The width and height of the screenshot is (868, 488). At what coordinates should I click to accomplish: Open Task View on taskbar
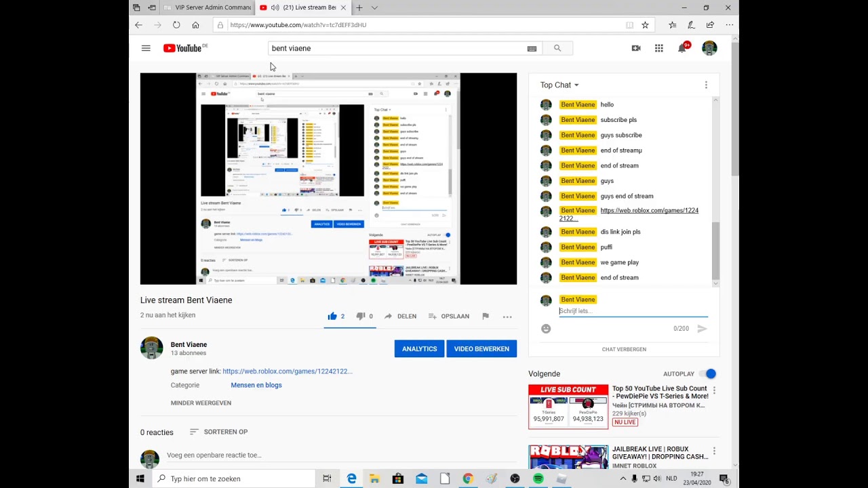pos(327,479)
